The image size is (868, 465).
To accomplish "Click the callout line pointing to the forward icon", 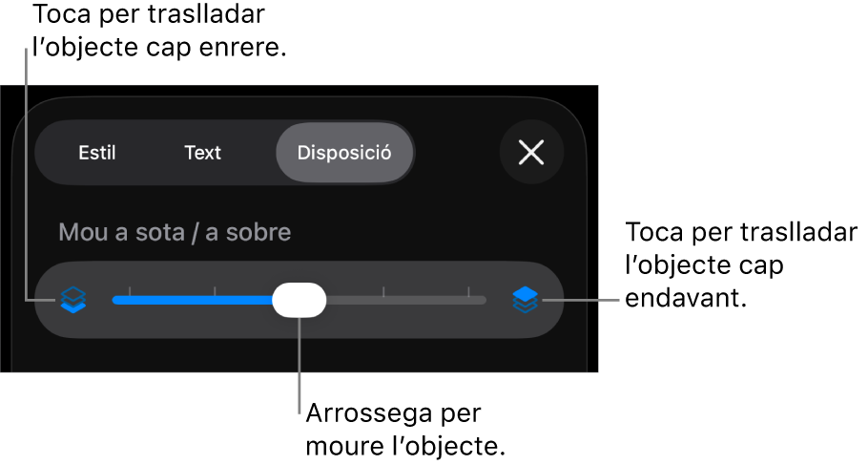I will (580, 300).
